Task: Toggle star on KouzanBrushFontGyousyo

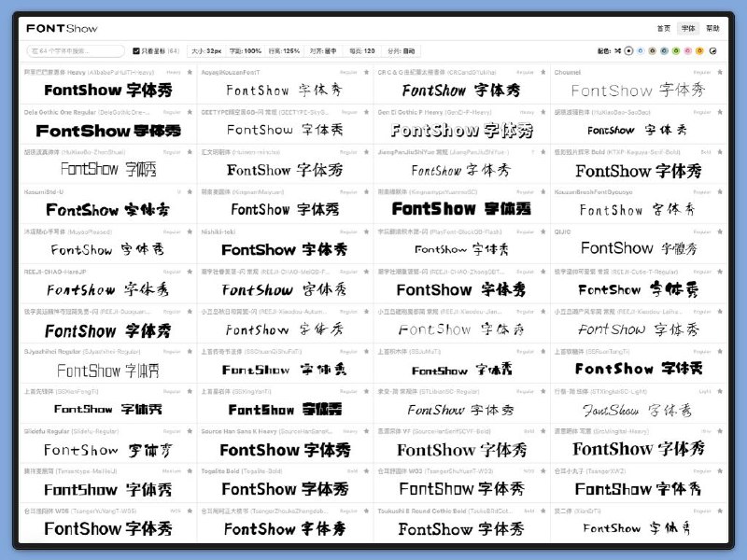Action: pos(720,192)
